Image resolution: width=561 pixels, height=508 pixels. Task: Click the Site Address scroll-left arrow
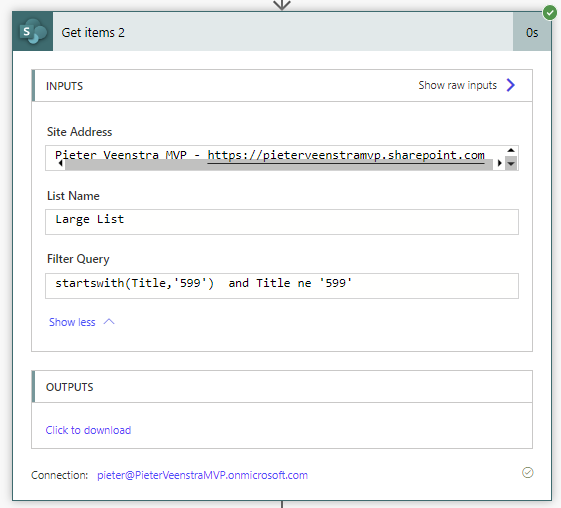pyautogui.click(x=60, y=163)
